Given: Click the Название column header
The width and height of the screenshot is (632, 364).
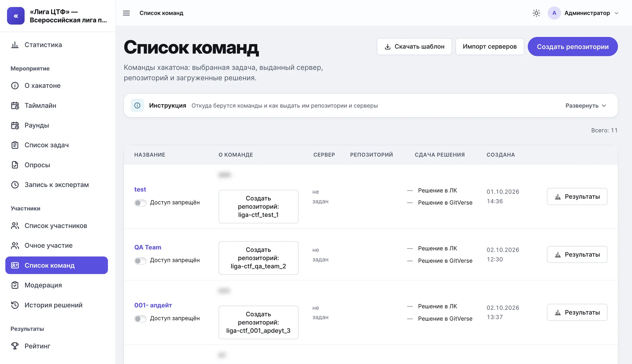Looking at the screenshot, I should coord(150,155).
